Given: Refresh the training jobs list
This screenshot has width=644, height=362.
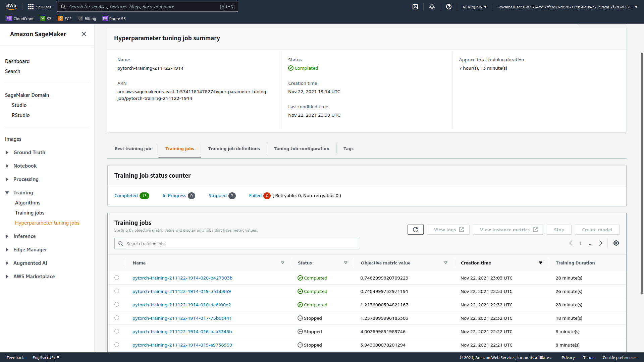Looking at the screenshot, I should point(415,230).
